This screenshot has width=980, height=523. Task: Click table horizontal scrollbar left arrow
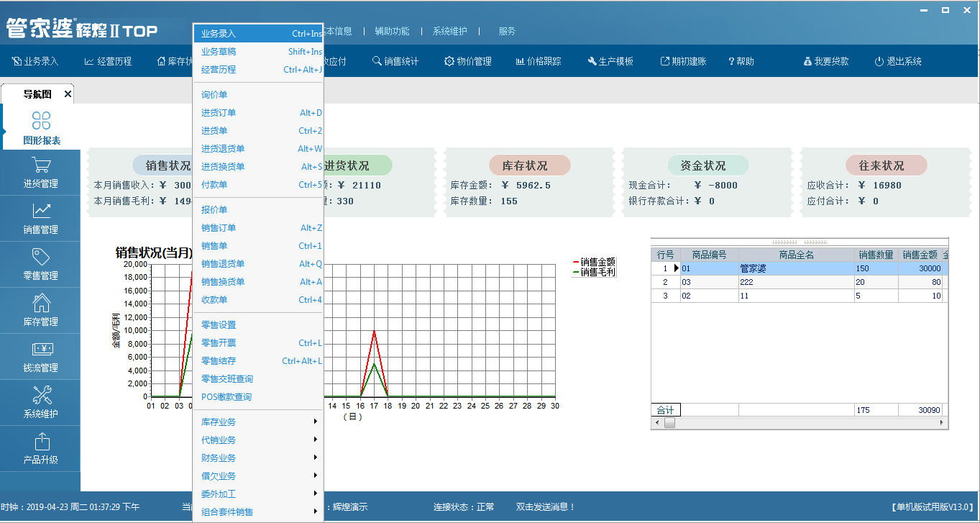tap(656, 424)
